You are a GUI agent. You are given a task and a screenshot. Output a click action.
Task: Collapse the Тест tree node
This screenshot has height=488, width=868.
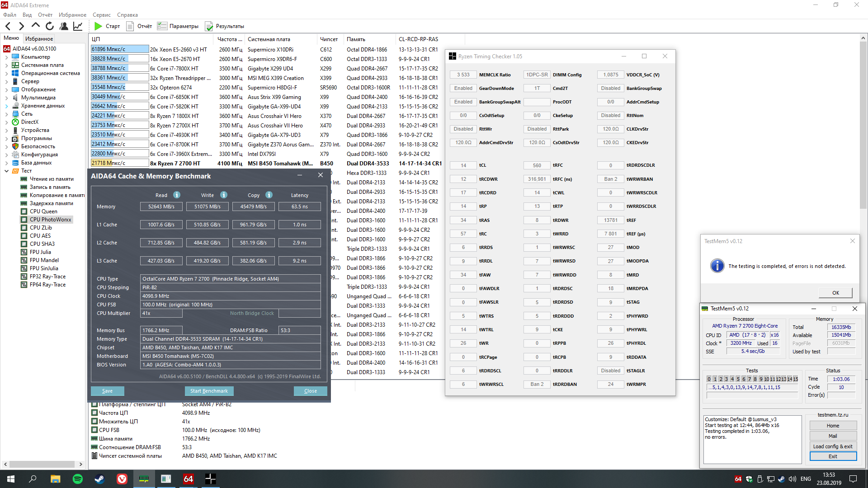[6, 171]
